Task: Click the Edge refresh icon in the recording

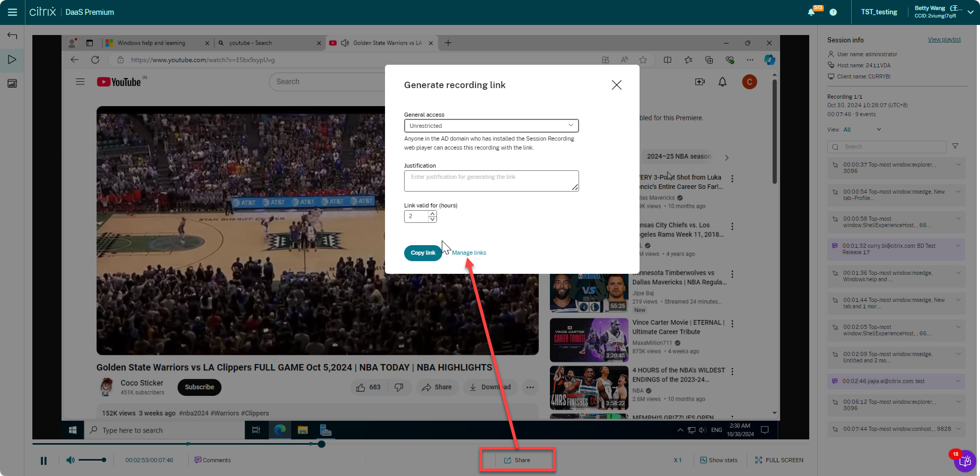Action: pyautogui.click(x=95, y=60)
